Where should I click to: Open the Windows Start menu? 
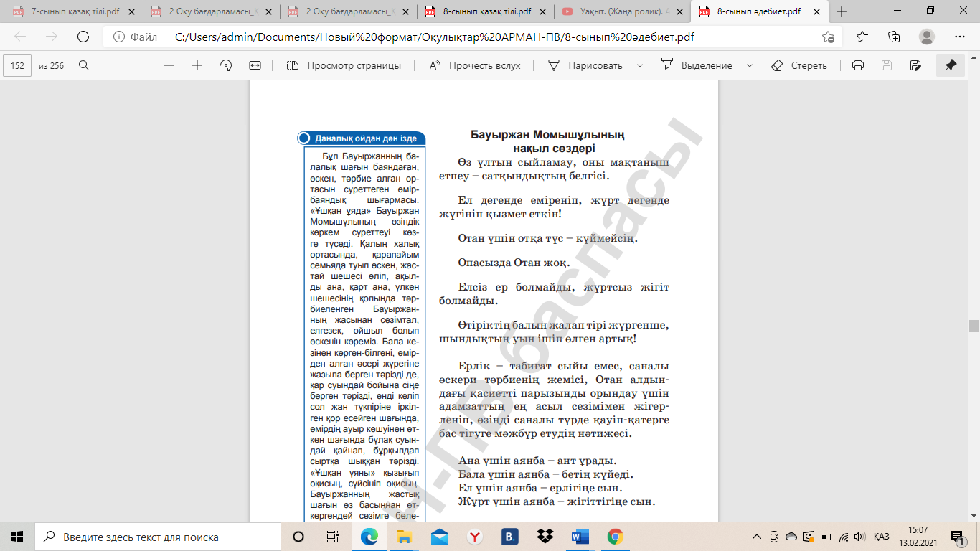[x=17, y=537]
